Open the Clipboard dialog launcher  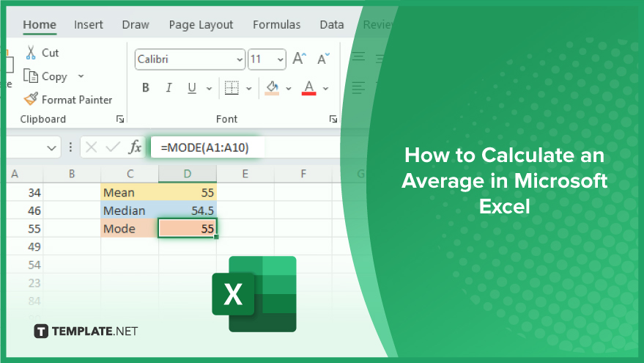click(x=120, y=119)
